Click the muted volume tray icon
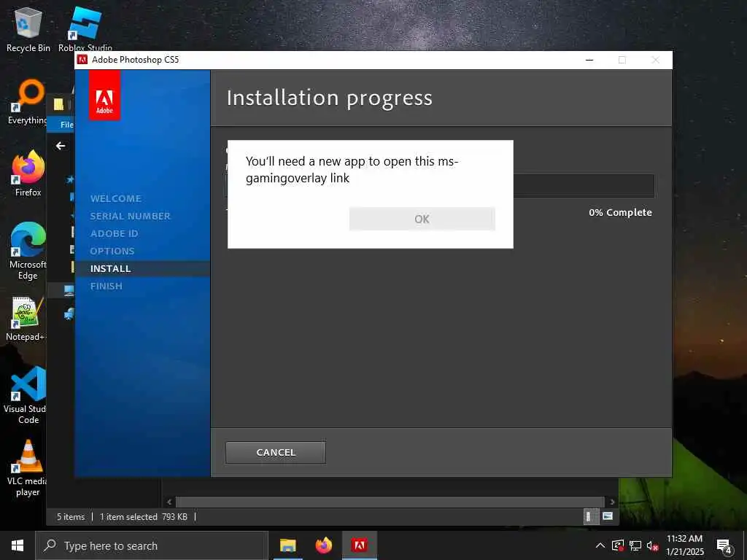 [652, 545]
